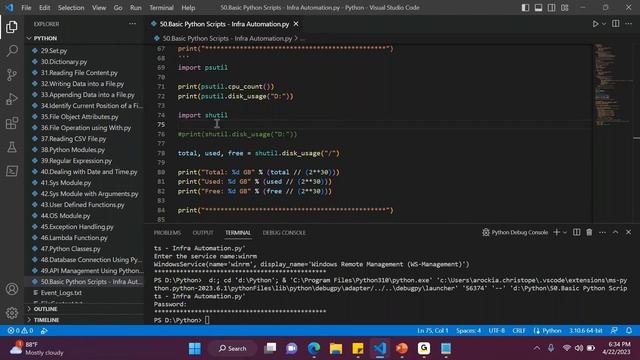Select interpreter 3.10.6 64-bit

[x=586, y=331]
